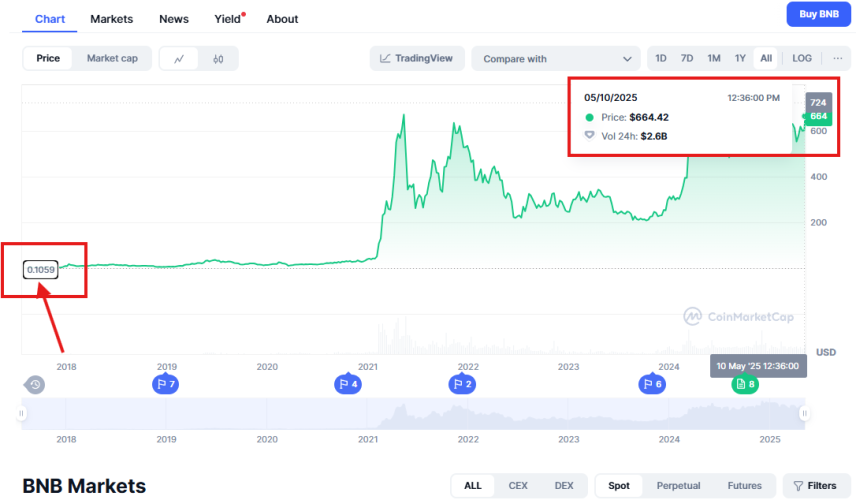Filter markets by DEX

point(564,486)
